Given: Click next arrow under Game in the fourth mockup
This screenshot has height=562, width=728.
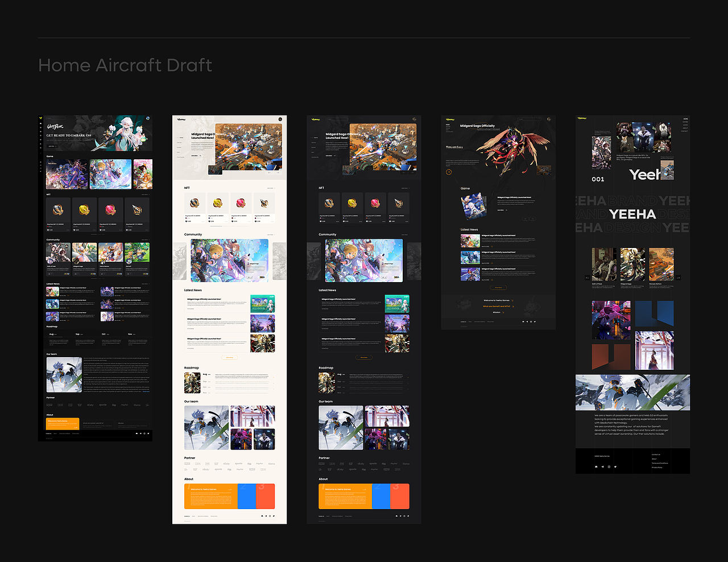Looking at the screenshot, I should click(x=532, y=219).
